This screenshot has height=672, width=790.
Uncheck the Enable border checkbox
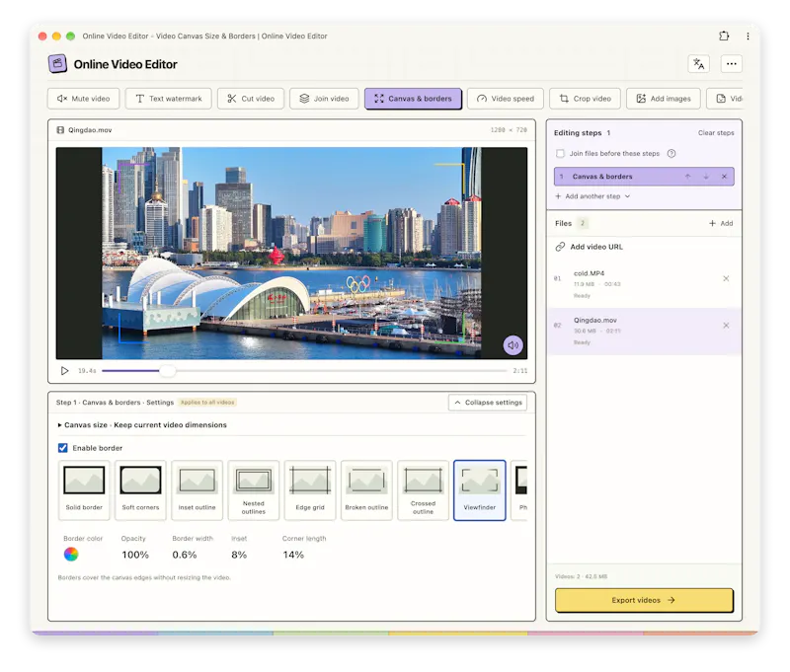pos(63,448)
